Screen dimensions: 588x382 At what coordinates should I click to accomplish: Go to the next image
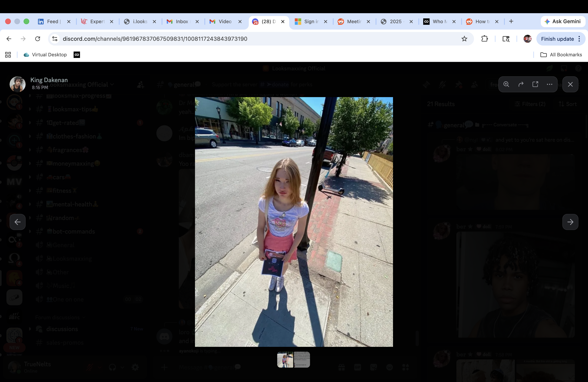(570, 222)
